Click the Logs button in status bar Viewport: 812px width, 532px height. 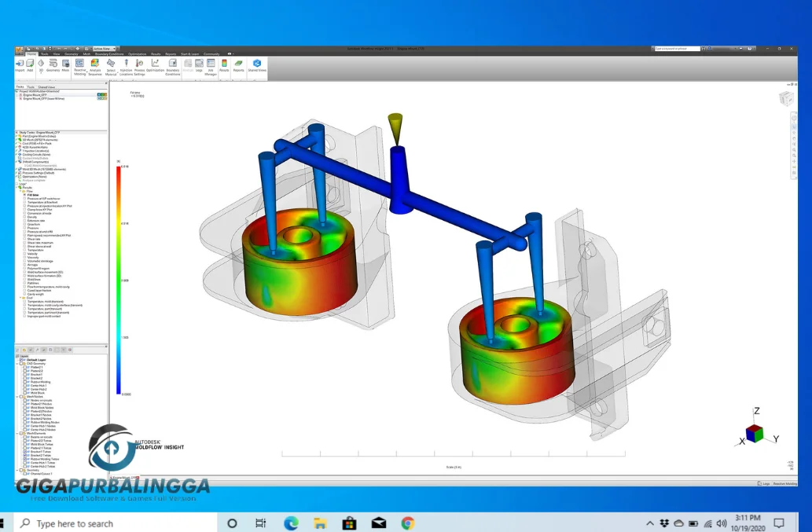tap(764, 483)
